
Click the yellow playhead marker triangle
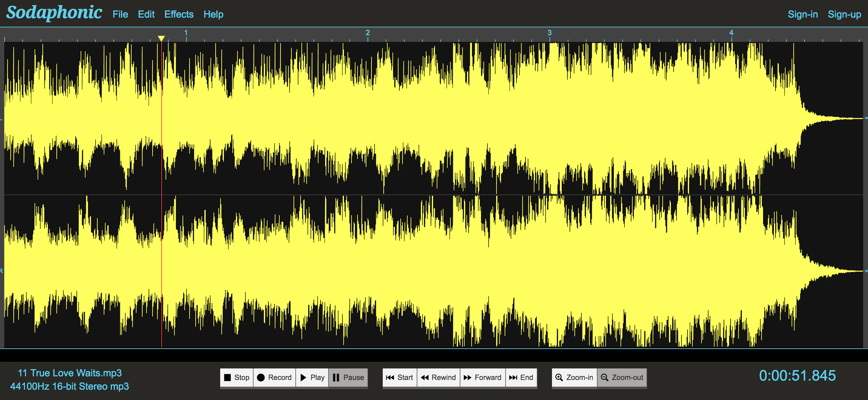coord(161,38)
